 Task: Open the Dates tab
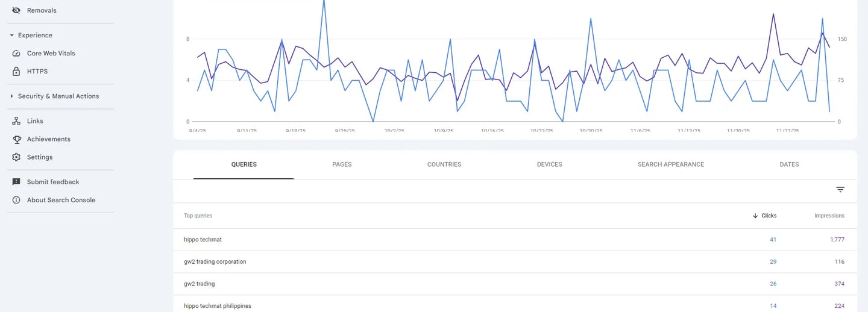[x=789, y=164]
